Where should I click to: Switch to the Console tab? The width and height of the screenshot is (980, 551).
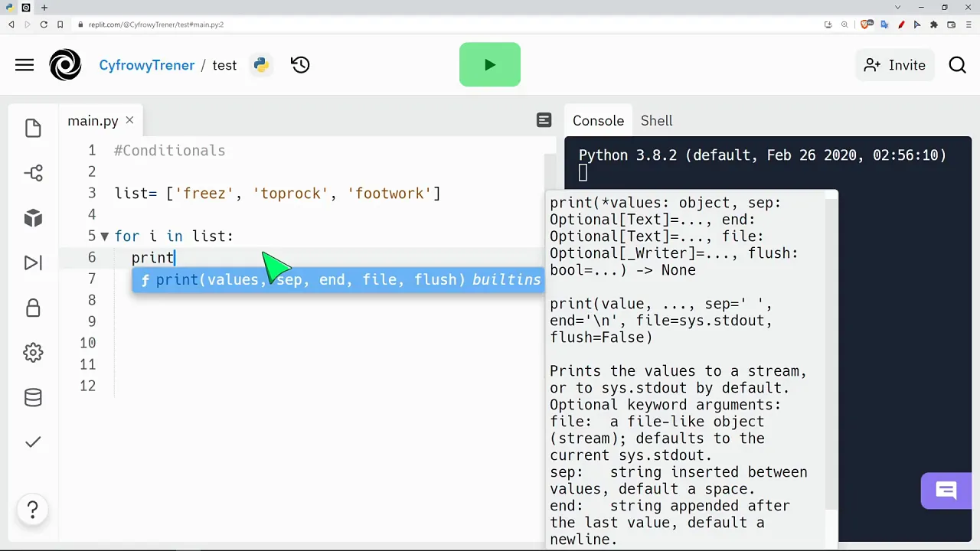point(598,121)
